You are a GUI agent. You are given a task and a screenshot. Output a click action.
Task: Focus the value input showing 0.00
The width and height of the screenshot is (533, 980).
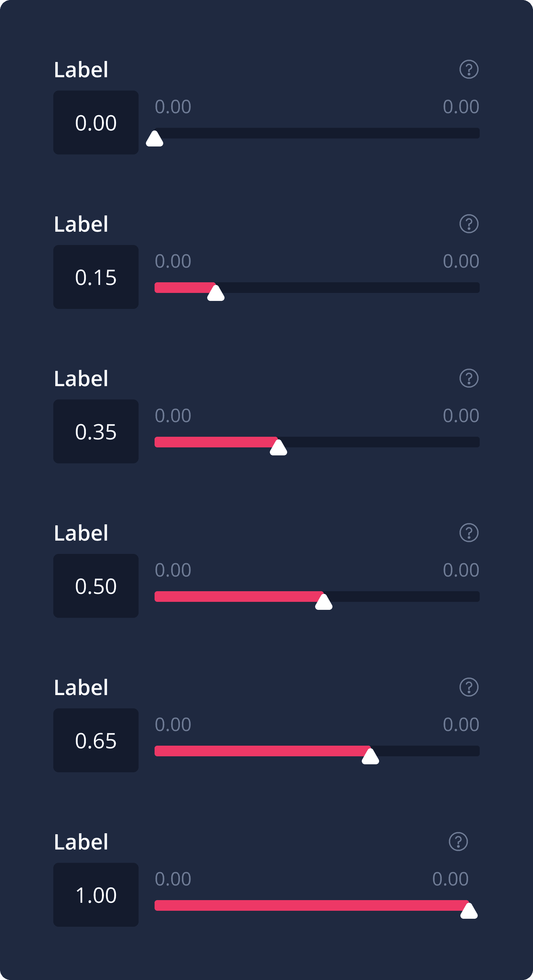click(96, 122)
